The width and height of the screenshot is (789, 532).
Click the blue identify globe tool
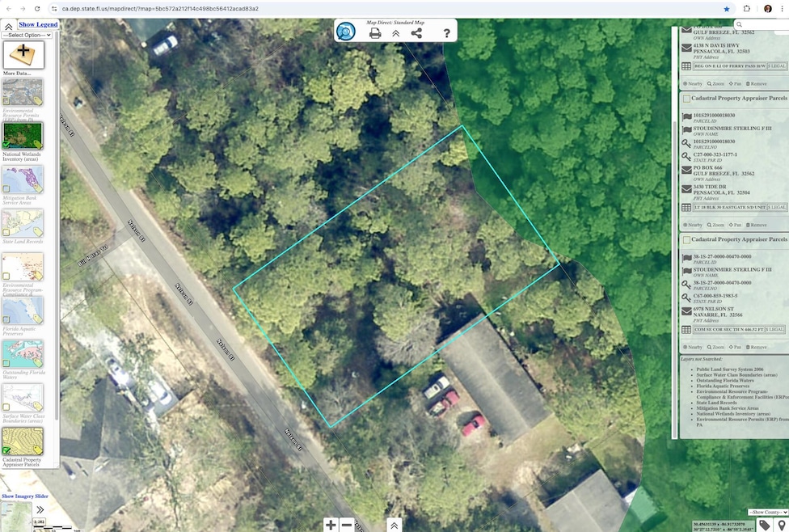(346, 32)
